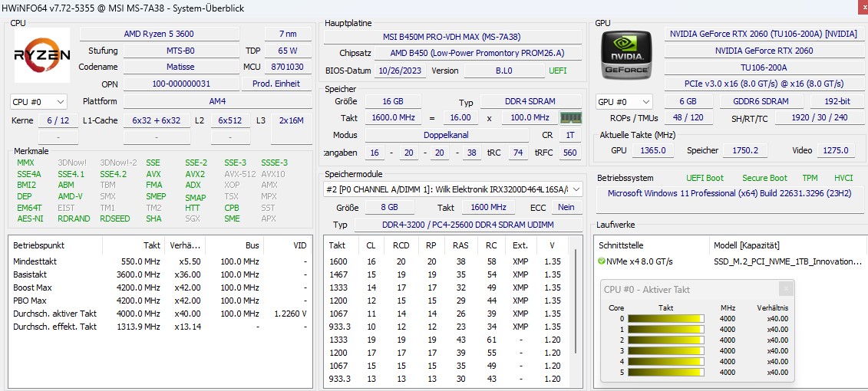Click the MSI B450M PRO-VDH MAX mainboard field
This screenshot has width=868, height=391.
click(x=452, y=37)
